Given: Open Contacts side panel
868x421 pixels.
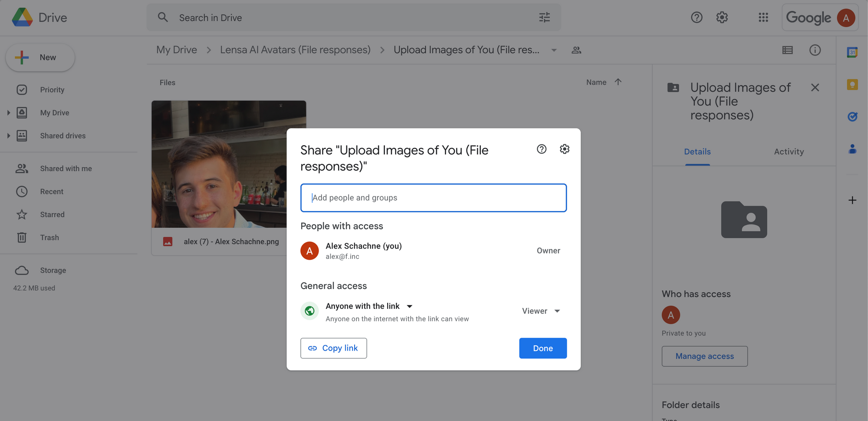Looking at the screenshot, I should [852, 149].
